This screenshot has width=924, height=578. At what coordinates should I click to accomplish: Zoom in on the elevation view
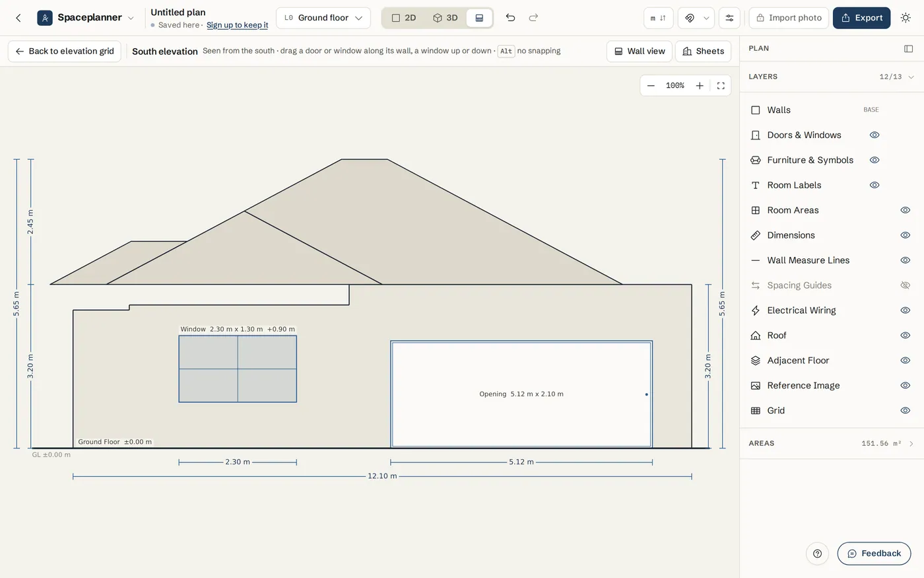coord(700,86)
